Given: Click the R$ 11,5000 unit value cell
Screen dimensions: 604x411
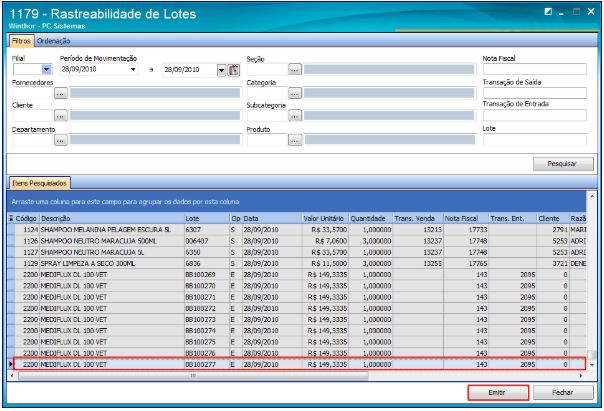Looking at the screenshot, I should coord(325,263).
